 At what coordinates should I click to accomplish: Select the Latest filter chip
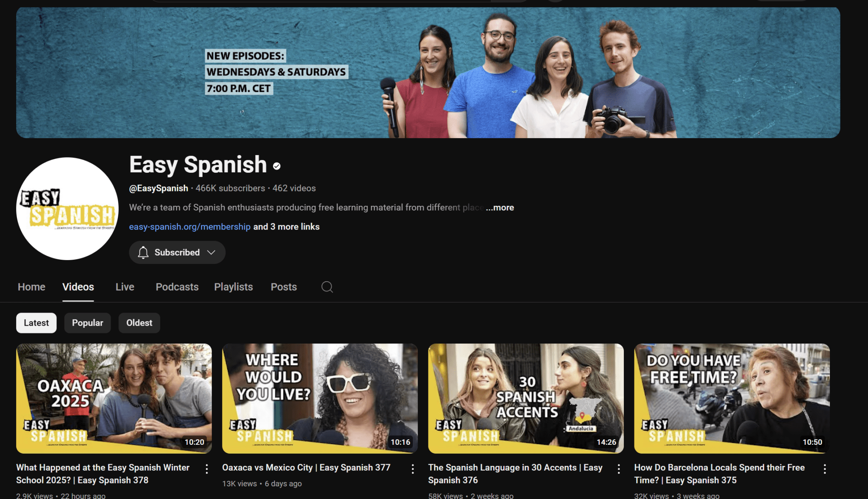36,323
